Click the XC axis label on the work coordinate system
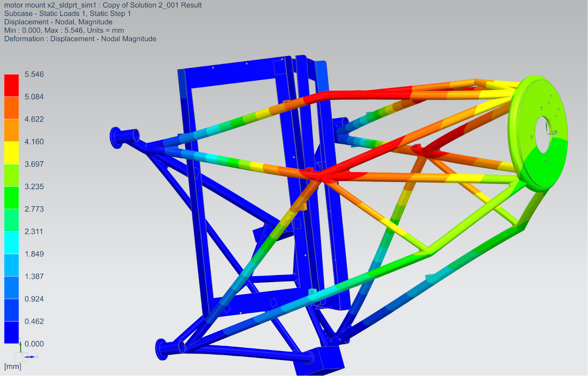The height and width of the screenshot is (376, 588). click(x=552, y=132)
